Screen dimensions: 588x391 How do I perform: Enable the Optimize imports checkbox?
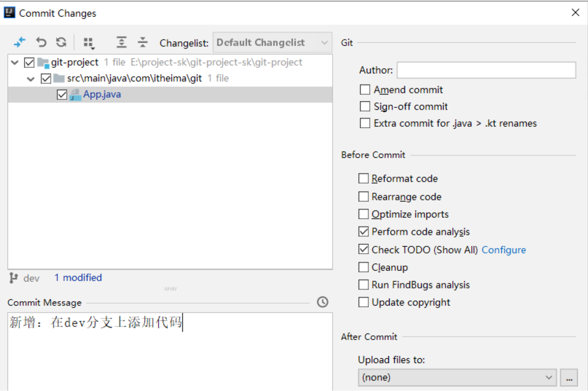coord(363,214)
